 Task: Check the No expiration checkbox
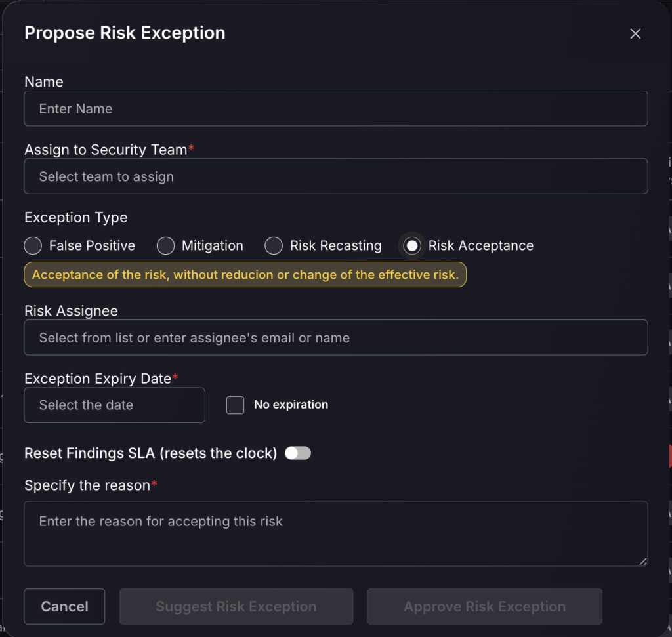click(x=235, y=405)
